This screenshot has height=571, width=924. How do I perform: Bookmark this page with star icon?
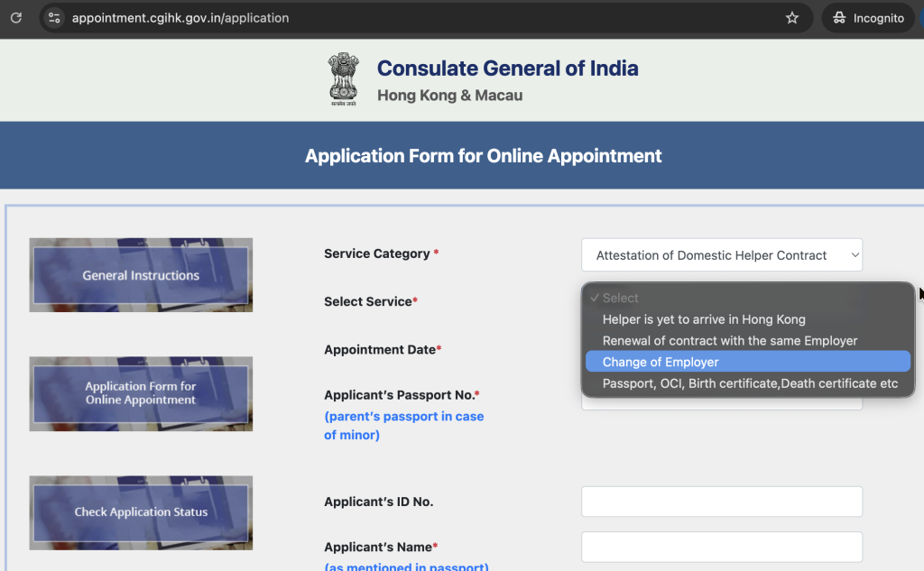point(791,18)
